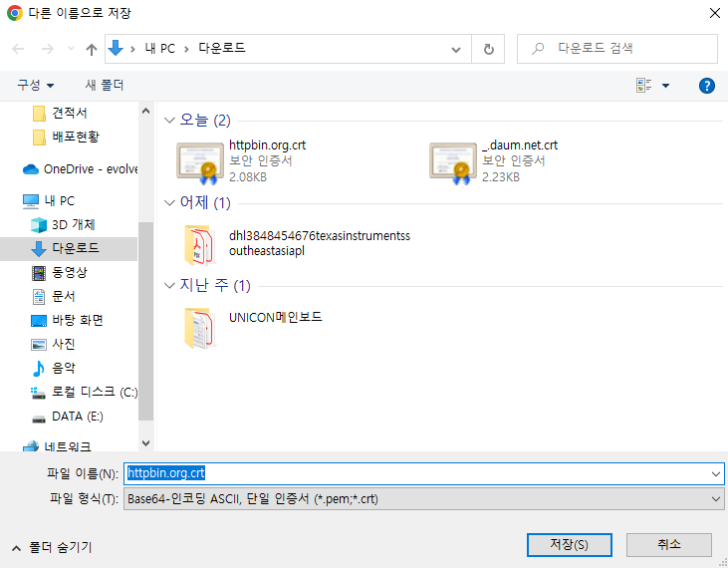Viewport: 728px width, 568px height.
Task: Open 3D 개체 folder
Action: coord(63,225)
